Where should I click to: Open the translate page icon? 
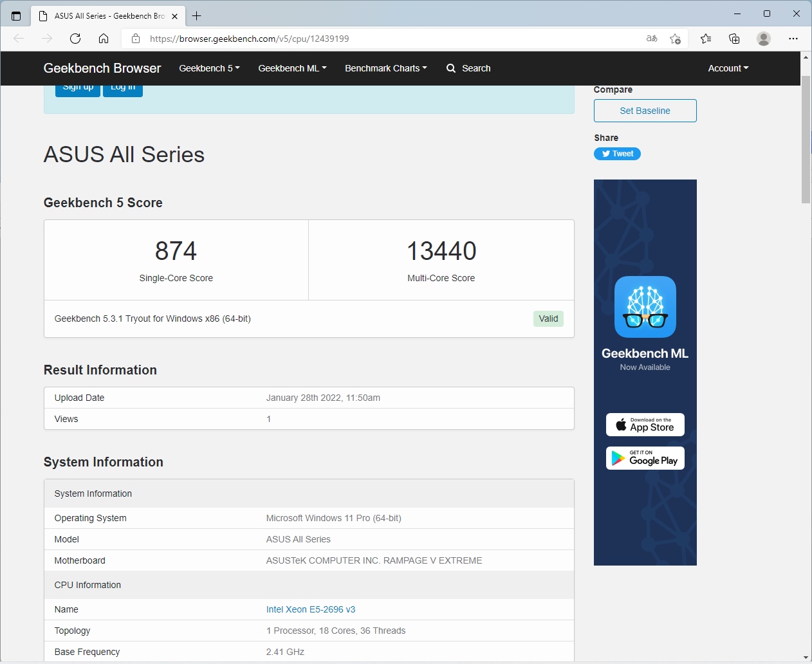652,39
